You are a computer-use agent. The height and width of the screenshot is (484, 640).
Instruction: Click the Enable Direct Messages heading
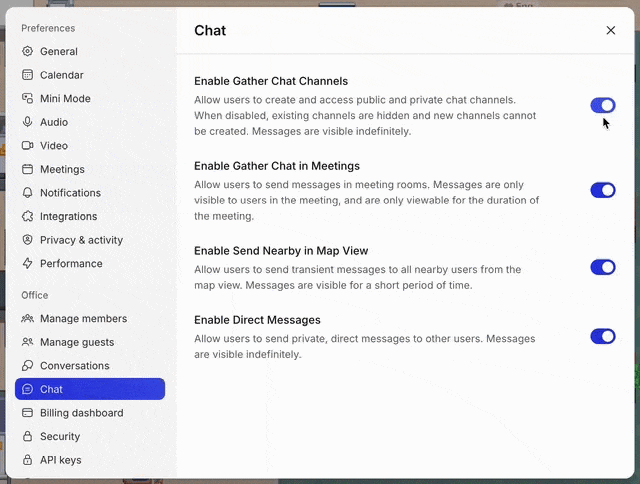pyautogui.click(x=257, y=320)
